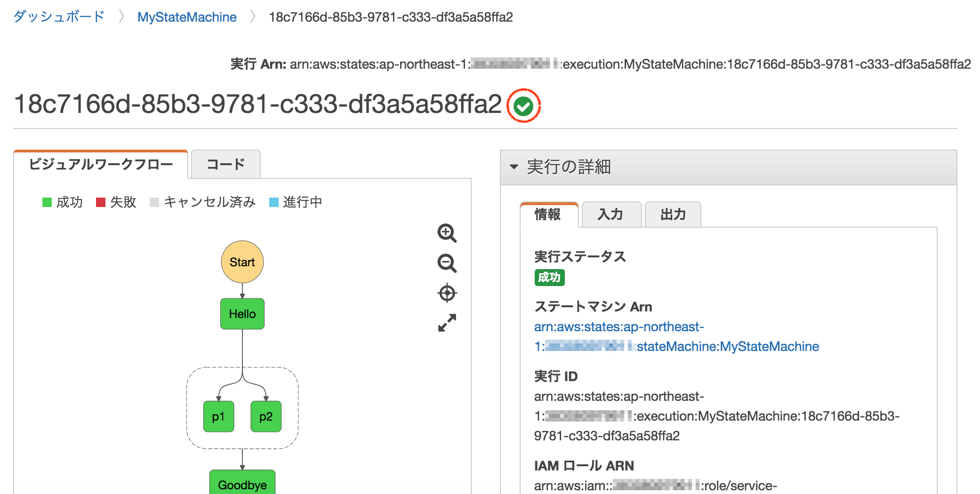Select the Hello state node in the workflow
980x494 pixels.
point(242,314)
